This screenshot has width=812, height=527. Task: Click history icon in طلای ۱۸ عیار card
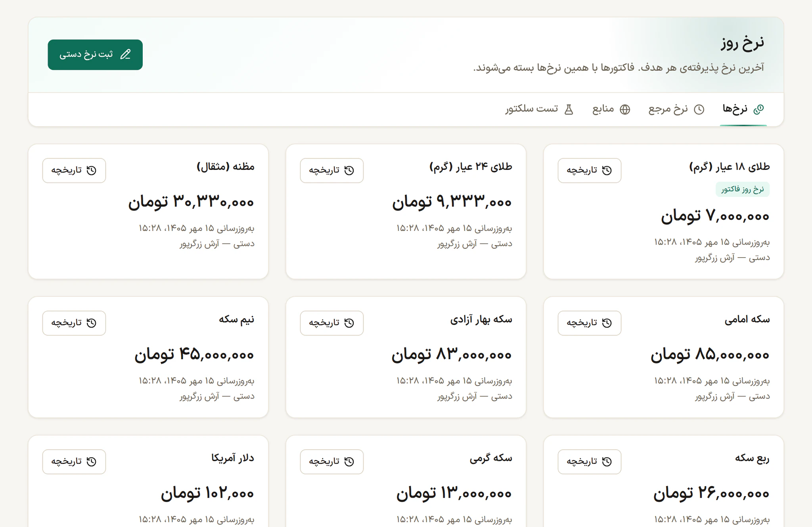point(607,170)
